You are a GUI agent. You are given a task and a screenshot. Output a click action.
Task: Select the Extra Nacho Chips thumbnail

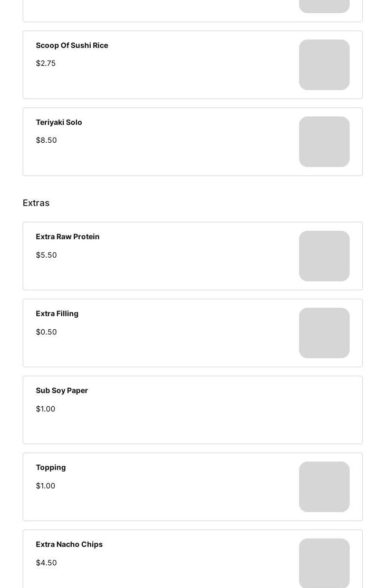point(324,563)
